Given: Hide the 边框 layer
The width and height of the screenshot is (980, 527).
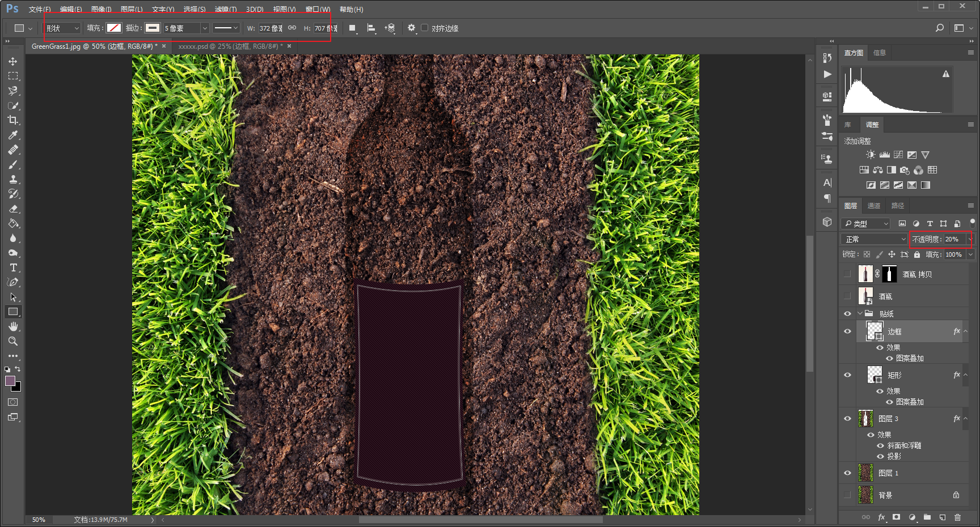Looking at the screenshot, I should point(848,331).
